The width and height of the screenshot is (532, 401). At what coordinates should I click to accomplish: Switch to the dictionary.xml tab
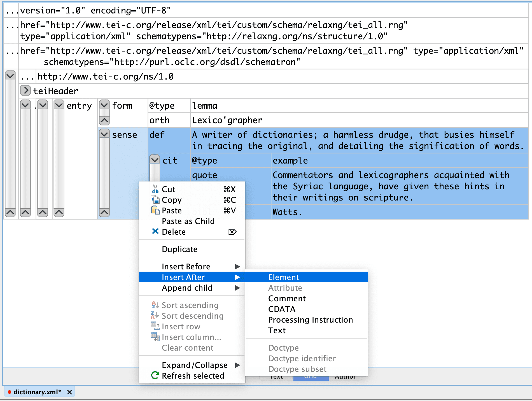pyautogui.click(x=37, y=392)
